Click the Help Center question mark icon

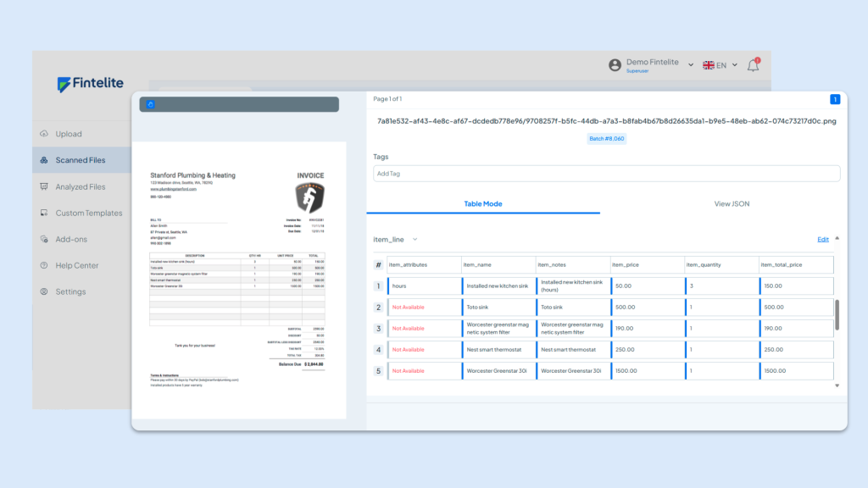[44, 265]
